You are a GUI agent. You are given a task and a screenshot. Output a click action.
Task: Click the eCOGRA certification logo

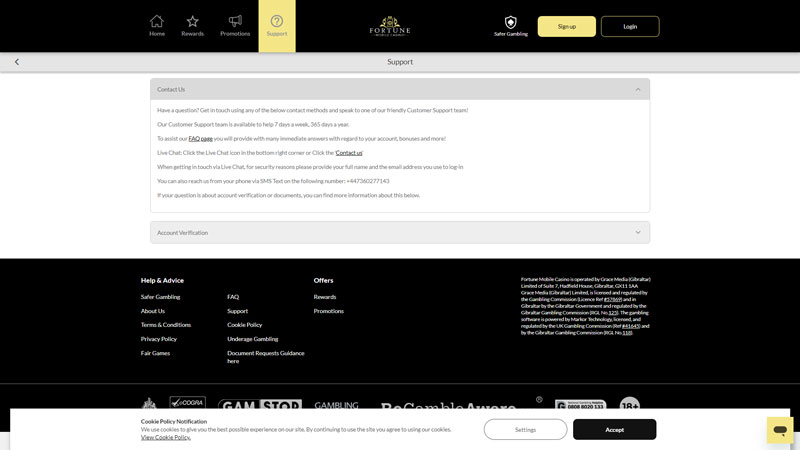188,403
